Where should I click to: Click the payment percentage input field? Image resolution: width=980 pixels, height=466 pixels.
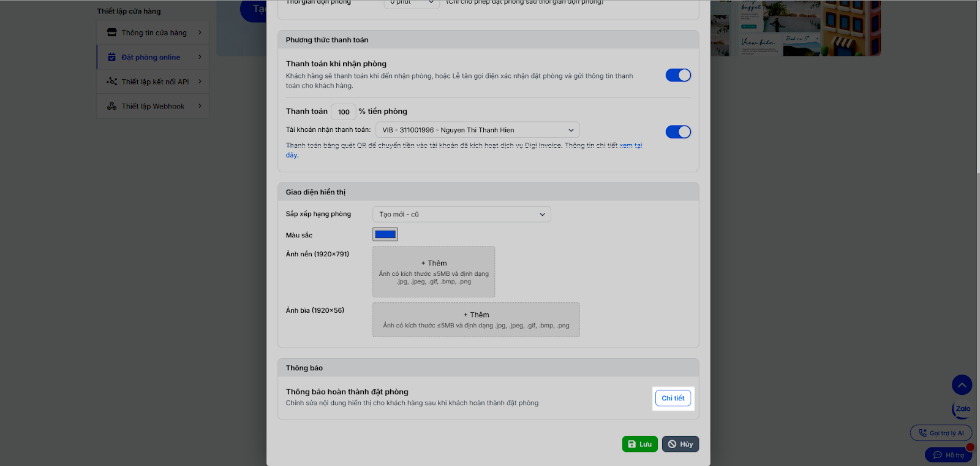tap(344, 112)
